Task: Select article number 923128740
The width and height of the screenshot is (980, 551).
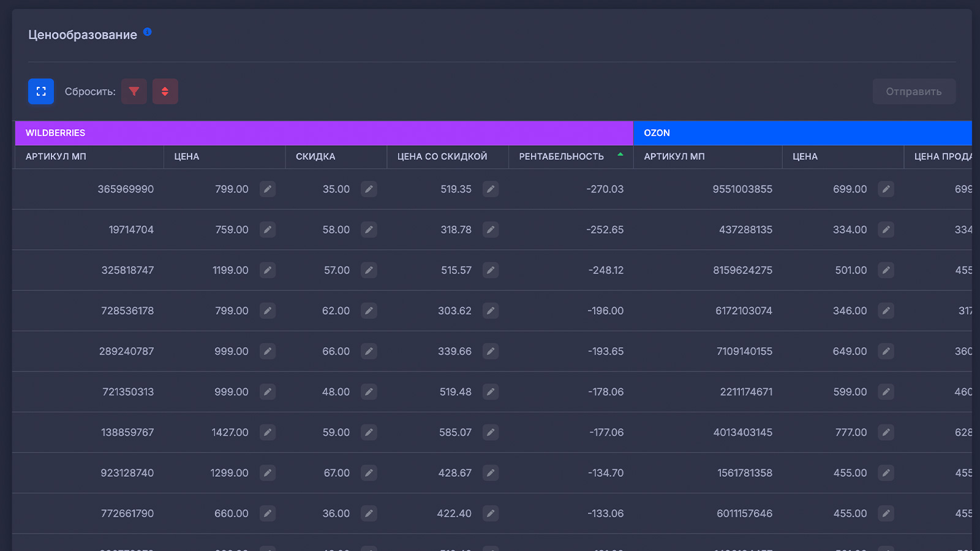Action: [127, 473]
